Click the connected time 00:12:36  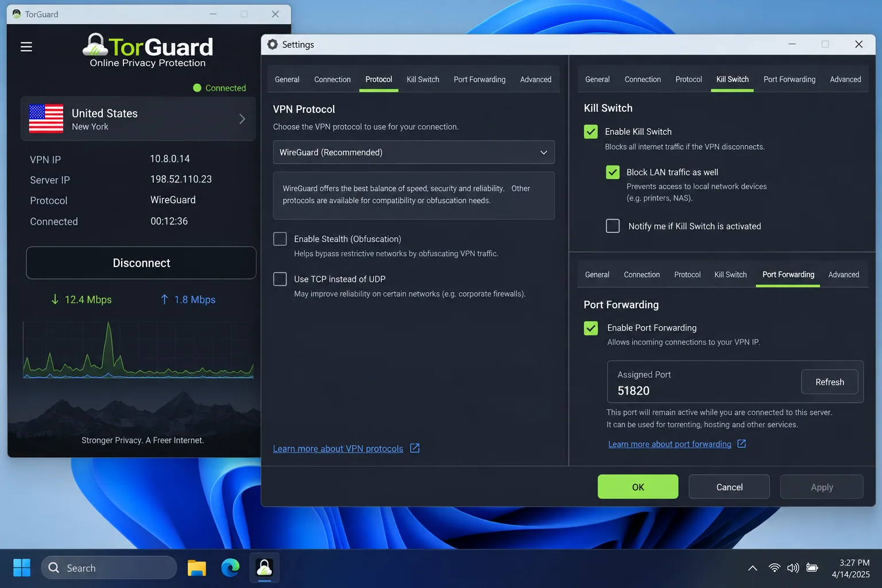[x=169, y=221]
